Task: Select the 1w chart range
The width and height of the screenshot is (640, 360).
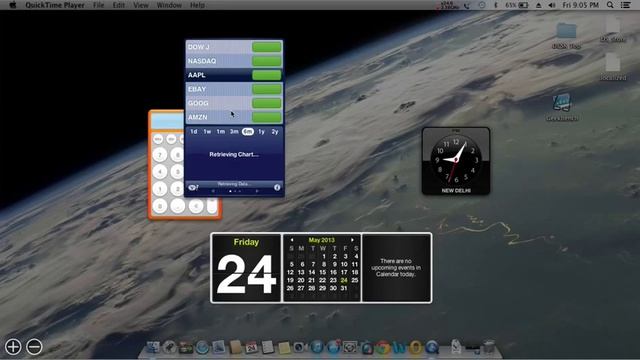Action: tap(207, 131)
